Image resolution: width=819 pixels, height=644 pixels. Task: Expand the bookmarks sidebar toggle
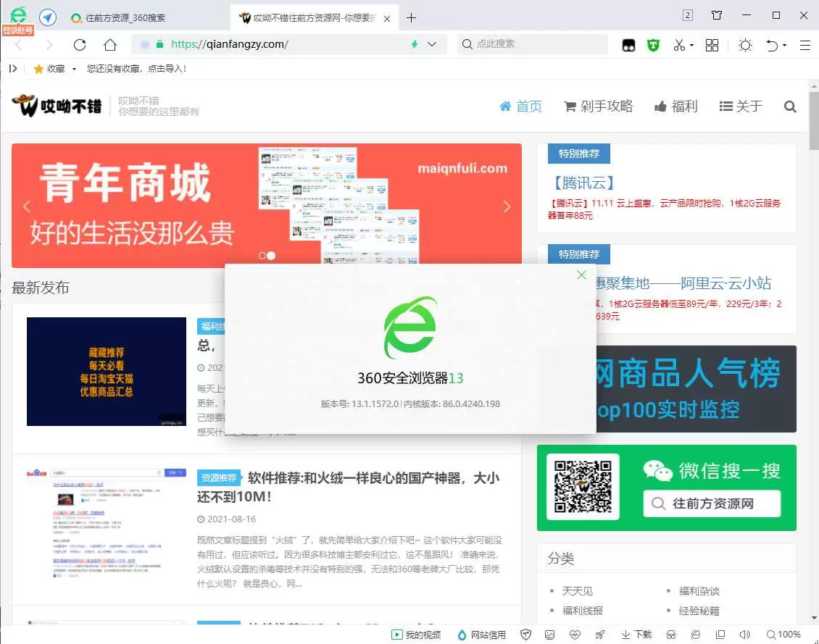13,68
